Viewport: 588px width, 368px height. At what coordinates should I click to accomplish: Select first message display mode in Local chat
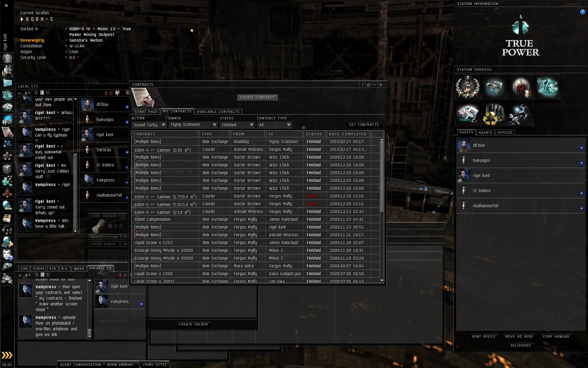(36, 93)
